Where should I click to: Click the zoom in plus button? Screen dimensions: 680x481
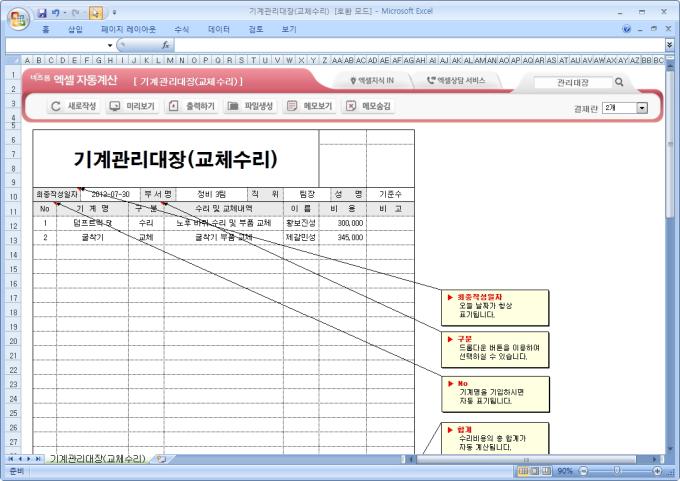[x=657, y=471]
